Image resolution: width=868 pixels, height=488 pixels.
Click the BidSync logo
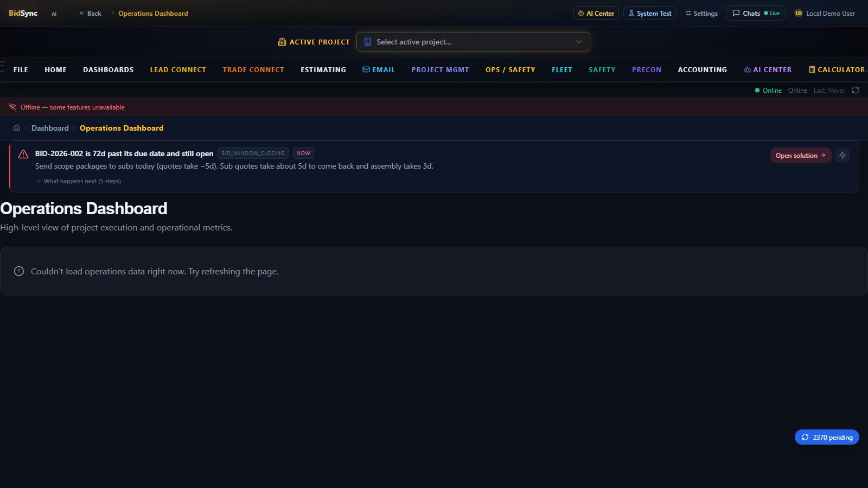click(x=23, y=13)
